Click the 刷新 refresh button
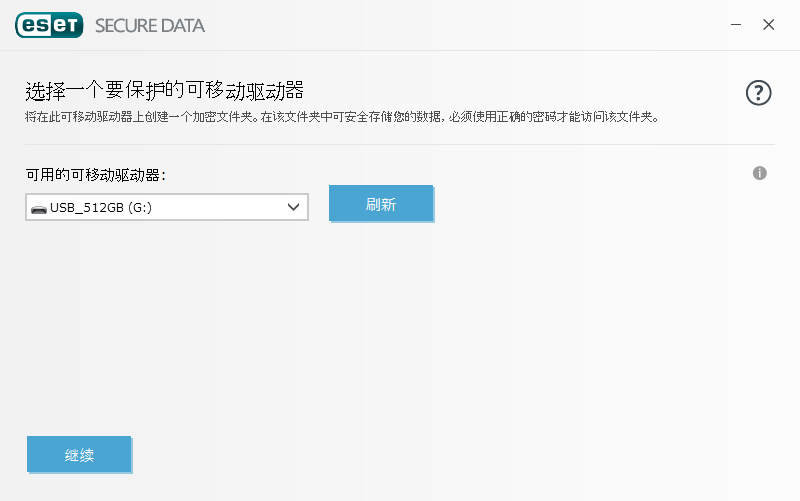The width and height of the screenshot is (800, 501). click(381, 204)
